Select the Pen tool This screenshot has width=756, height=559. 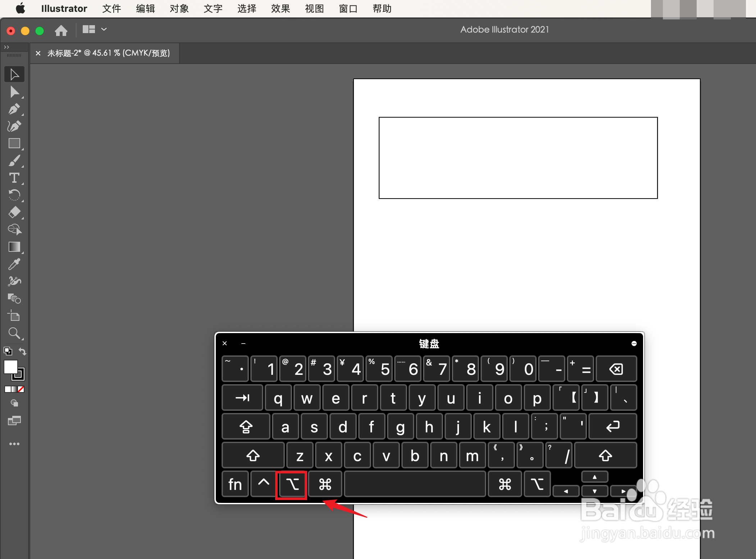14,109
